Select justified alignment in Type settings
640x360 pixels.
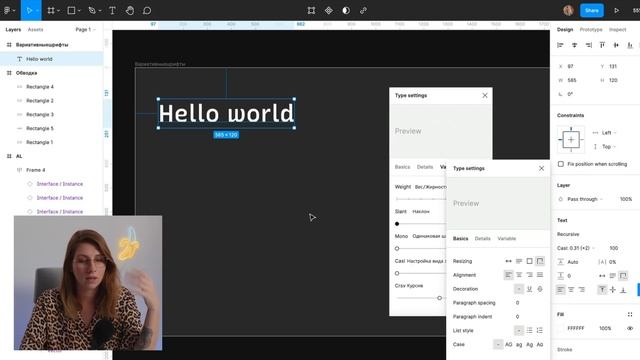click(x=540, y=275)
